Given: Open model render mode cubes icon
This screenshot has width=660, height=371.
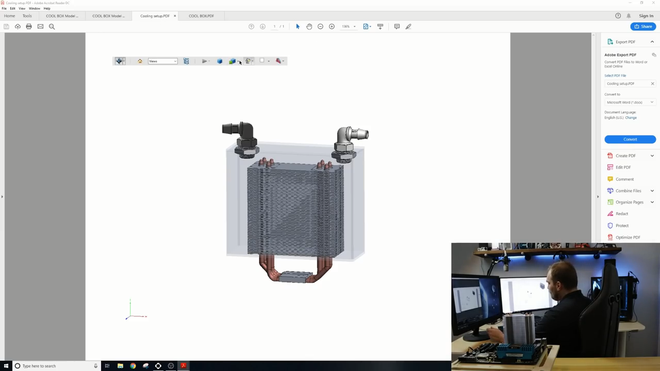Looking at the screenshot, I should coord(233,61).
